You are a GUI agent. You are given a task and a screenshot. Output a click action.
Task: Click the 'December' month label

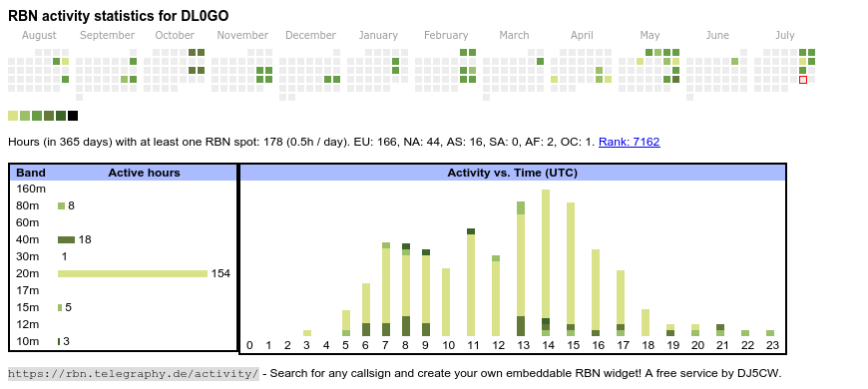click(310, 36)
